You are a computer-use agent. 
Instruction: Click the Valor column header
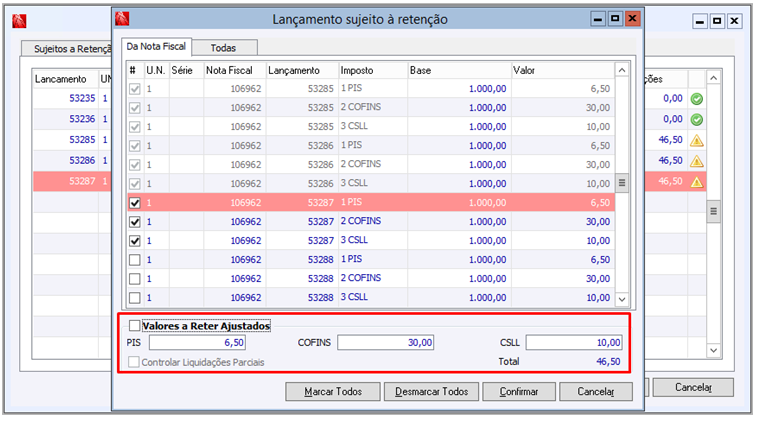coord(562,71)
